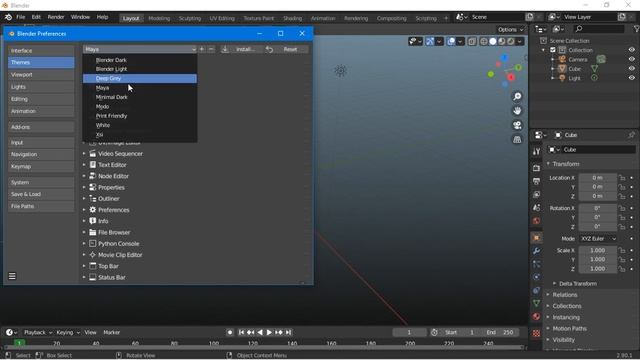Viewport: 640px width, 360px height.
Task: Expand Outliner theme section
Action: [84, 199]
